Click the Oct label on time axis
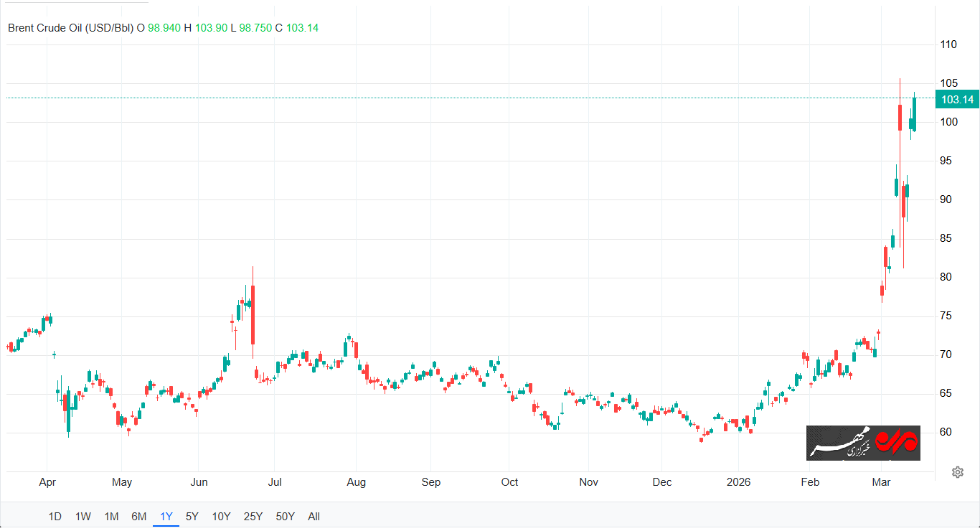Screen dimensions: 980x531 coord(509,482)
